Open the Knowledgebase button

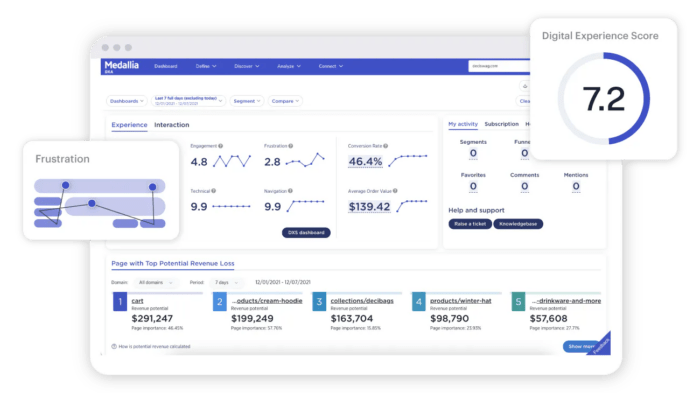(518, 224)
